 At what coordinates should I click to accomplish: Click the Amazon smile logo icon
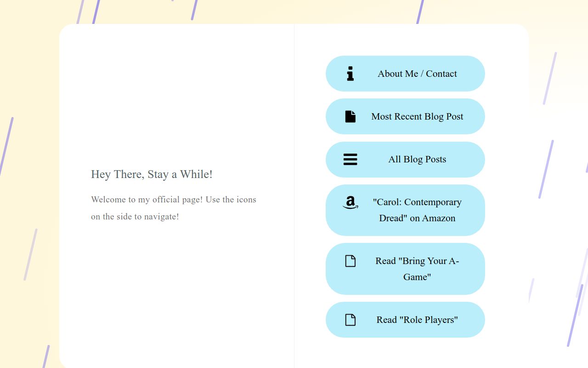(350, 202)
